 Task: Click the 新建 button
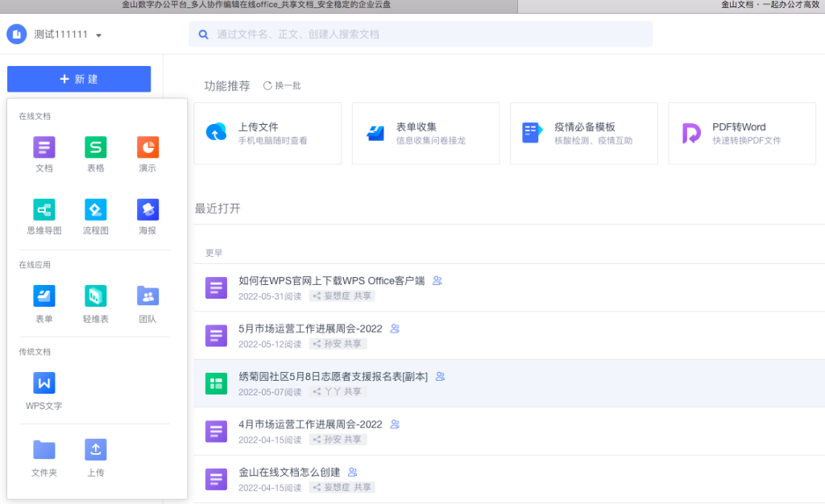click(x=79, y=79)
